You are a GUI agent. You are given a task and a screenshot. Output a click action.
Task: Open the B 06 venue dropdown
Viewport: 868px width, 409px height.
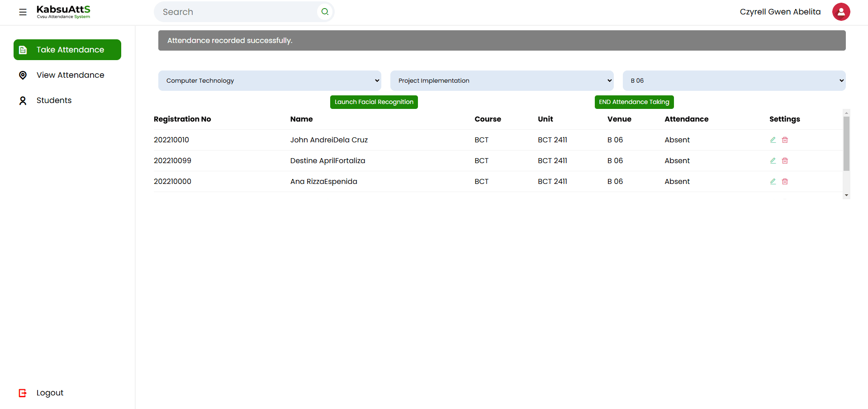(x=734, y=81)
